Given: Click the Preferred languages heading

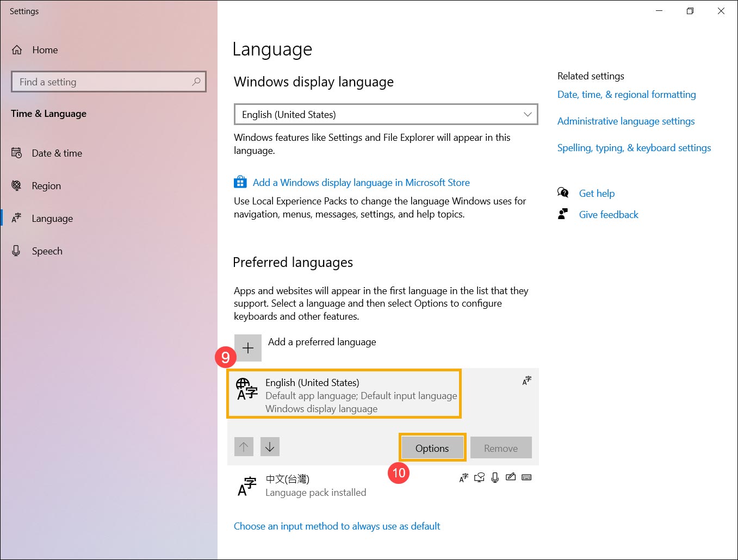Looking at the screenshot, I should 293,263.
